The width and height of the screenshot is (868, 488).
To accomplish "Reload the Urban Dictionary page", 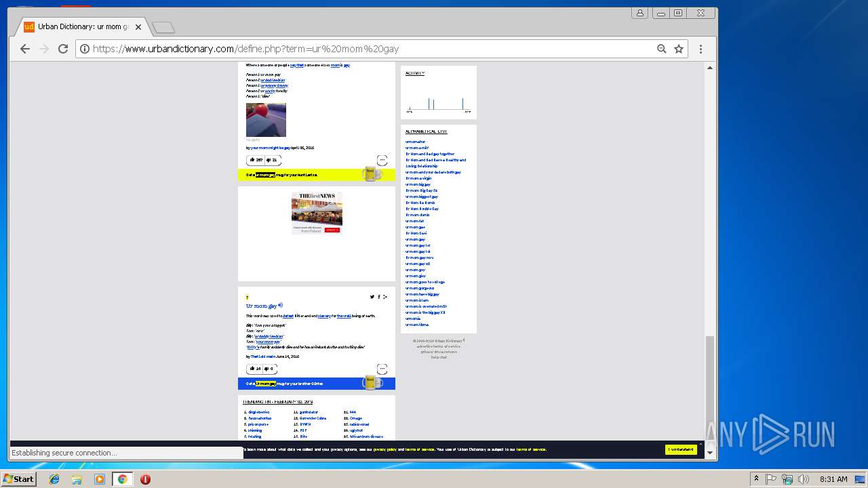I will 63,49.
